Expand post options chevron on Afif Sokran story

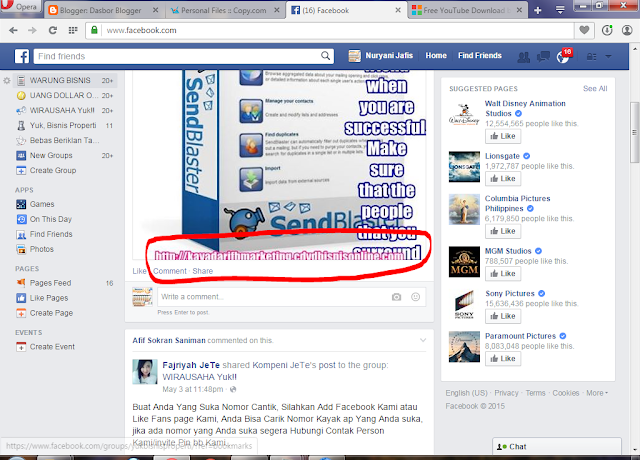point(423,340)
